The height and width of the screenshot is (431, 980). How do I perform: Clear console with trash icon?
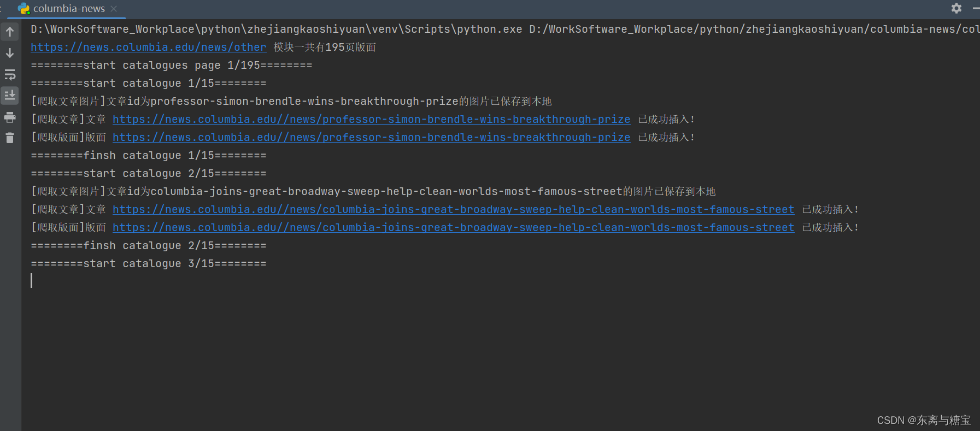(10, 138)
